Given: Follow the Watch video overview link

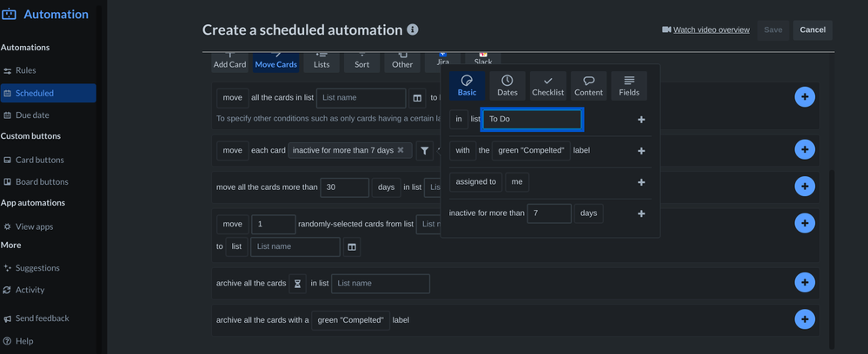Looking at the screenshot, I should [x=712, y=29].
